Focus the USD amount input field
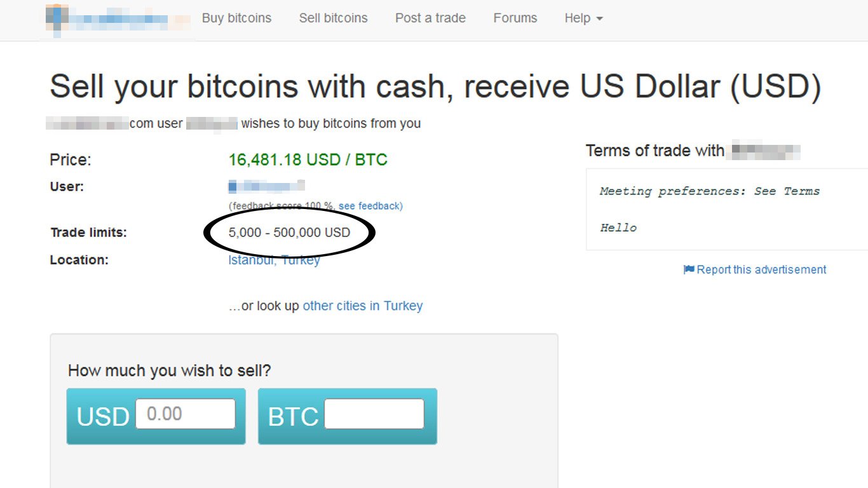 [186, 414]
